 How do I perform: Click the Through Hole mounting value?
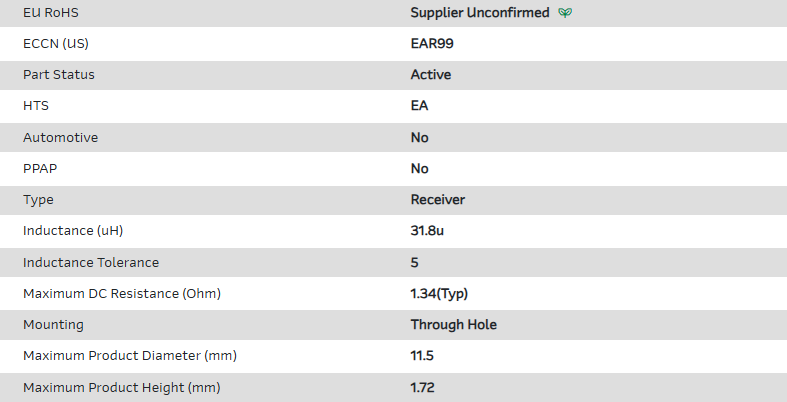[453, 324]
